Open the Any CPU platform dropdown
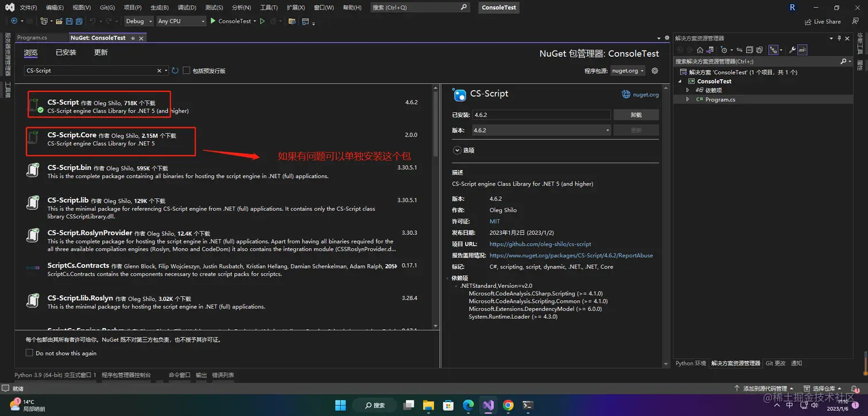868x416 pixels. [180, 21]
